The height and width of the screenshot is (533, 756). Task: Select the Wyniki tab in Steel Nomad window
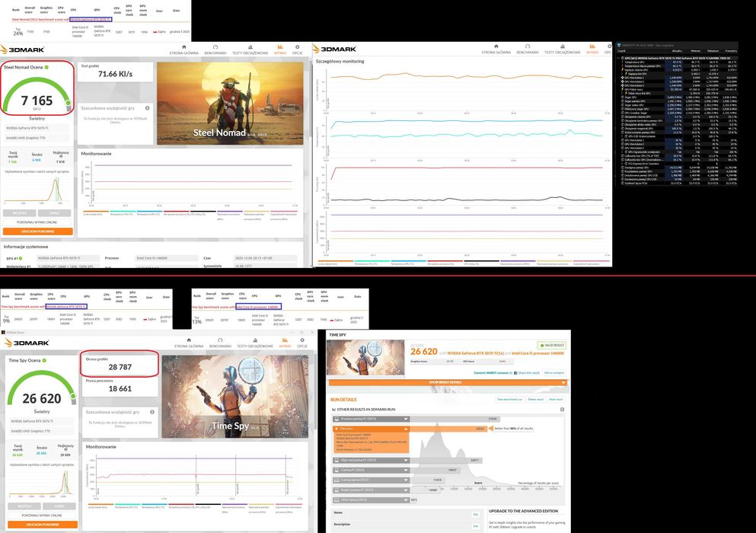279,49
